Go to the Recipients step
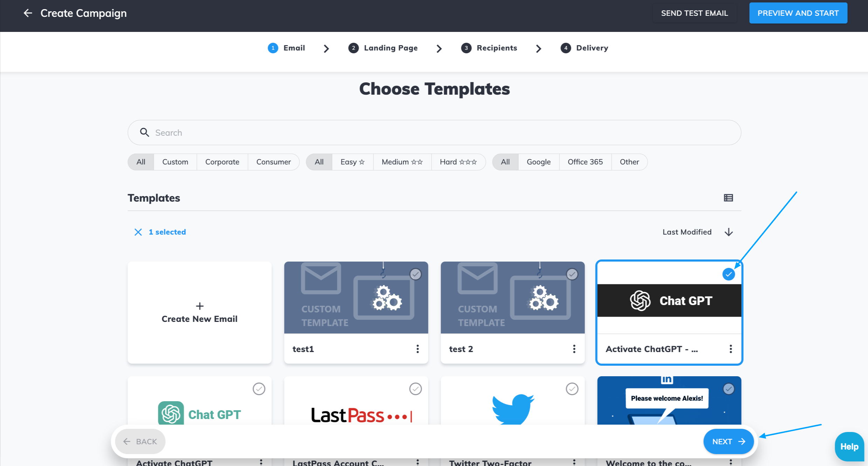 [x=497, y=48]
